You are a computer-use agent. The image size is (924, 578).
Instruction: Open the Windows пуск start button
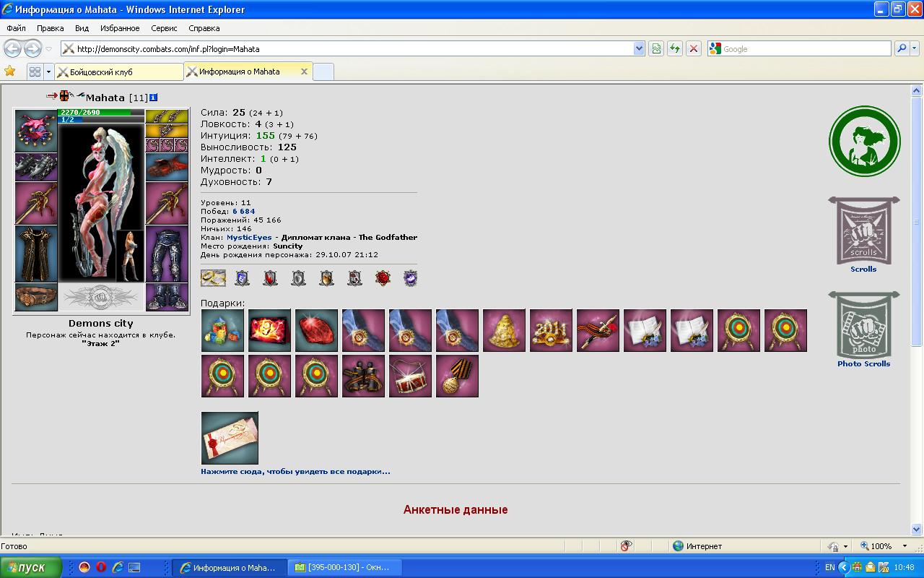(x=30, y=567)
